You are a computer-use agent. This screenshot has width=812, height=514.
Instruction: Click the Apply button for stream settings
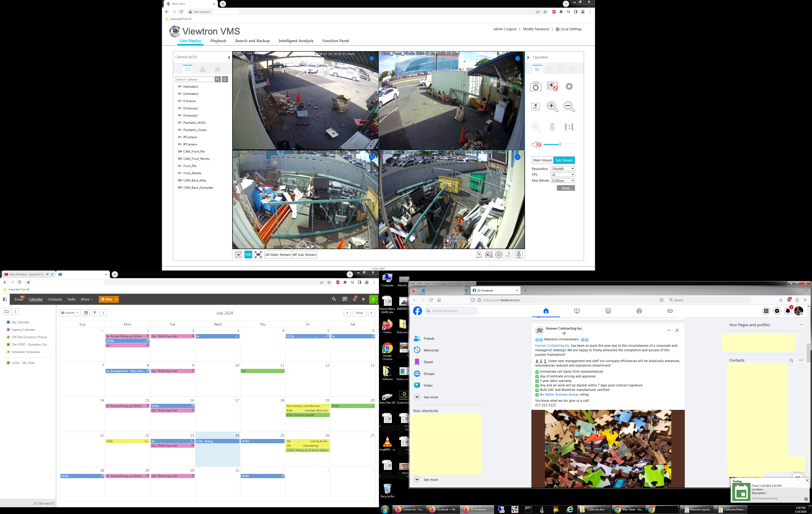(565, 188)
